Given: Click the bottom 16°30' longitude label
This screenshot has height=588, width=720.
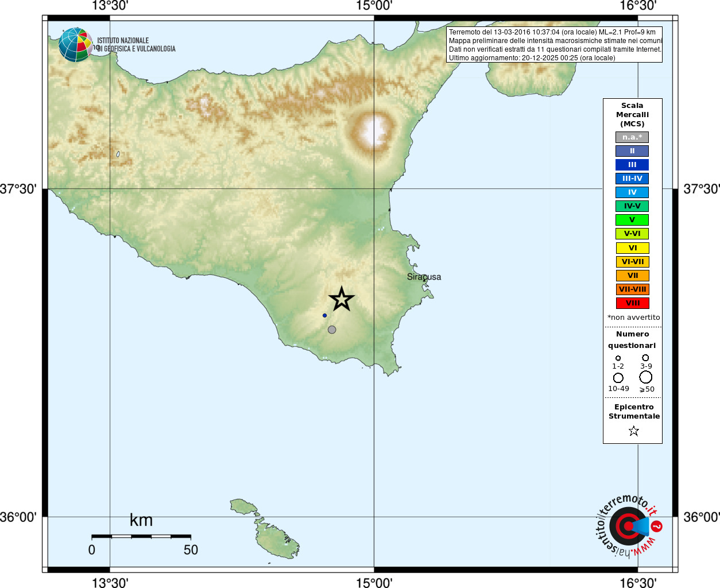Looking at the screenshot, I should [638, 582].
